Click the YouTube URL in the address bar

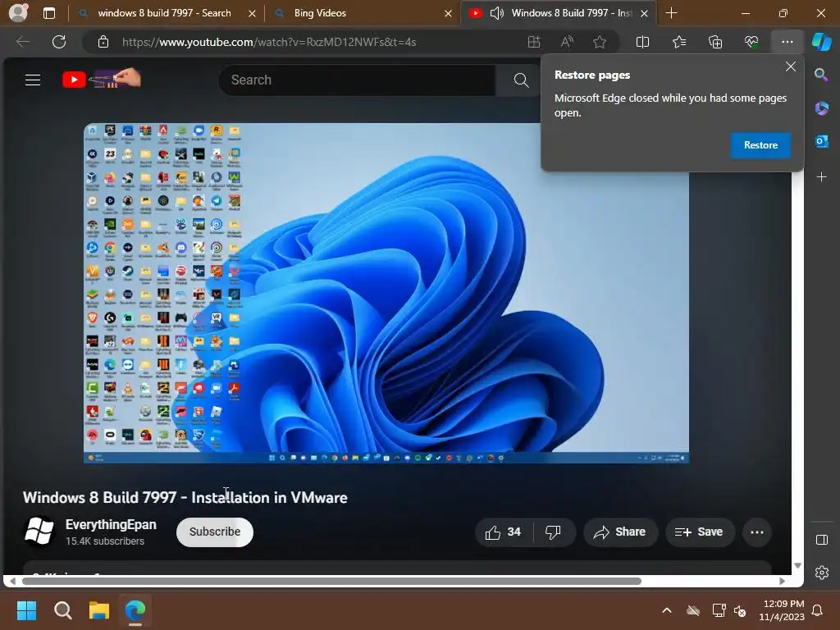tap(269, 42)
